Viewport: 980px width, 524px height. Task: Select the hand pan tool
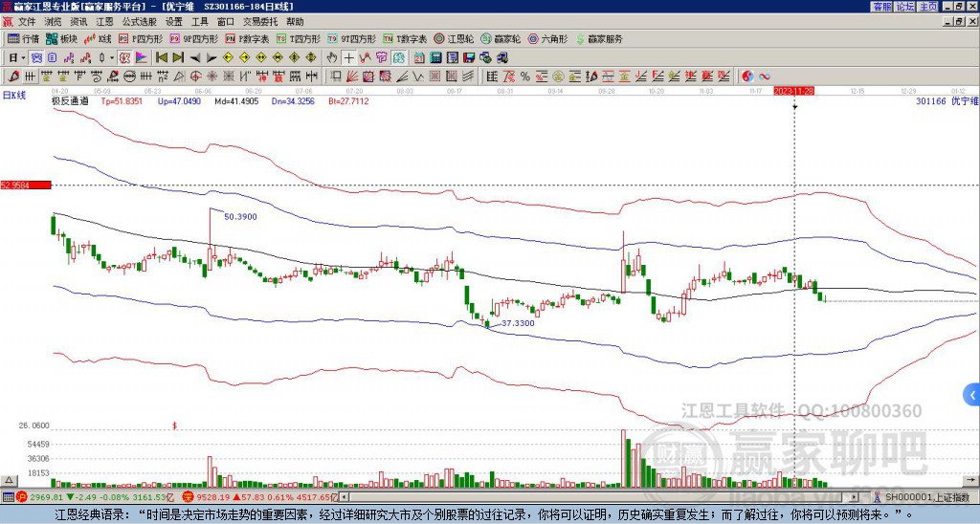[x=332, y=58]
